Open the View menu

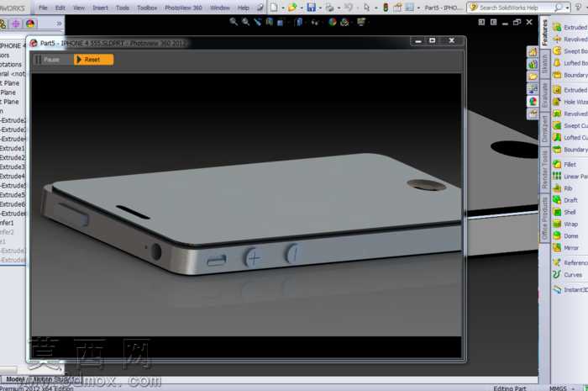click(x=79, y=8)
